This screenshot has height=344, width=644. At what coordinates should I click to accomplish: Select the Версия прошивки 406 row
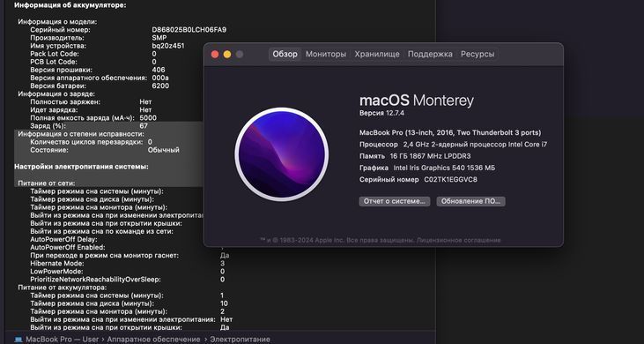pos(97,70)
